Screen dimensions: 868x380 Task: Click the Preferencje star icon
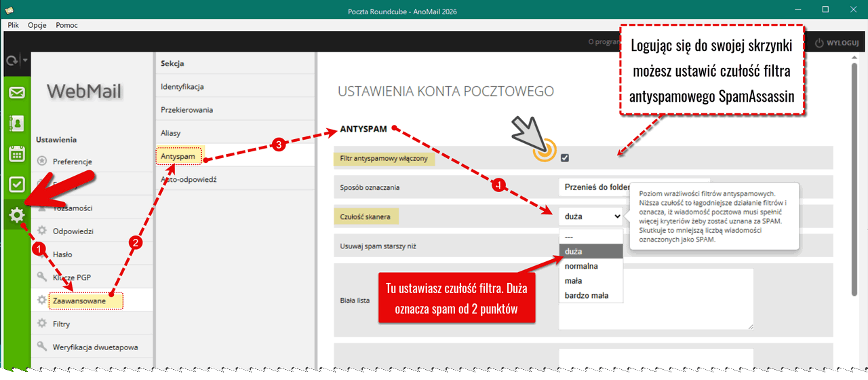[x=42, y=161]
